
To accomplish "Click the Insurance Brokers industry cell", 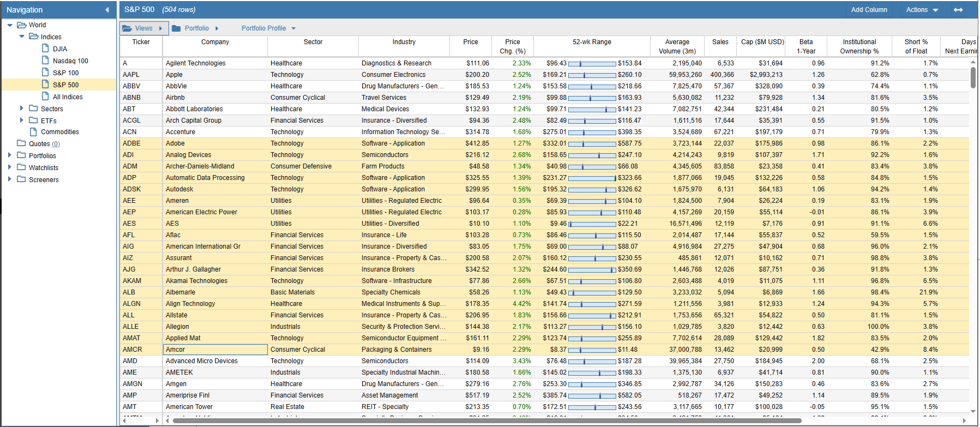I will click(404, 269).
